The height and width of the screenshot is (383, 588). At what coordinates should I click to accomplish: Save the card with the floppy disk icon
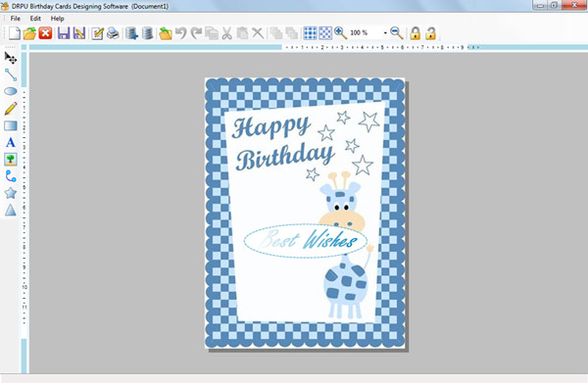[64, 33]
